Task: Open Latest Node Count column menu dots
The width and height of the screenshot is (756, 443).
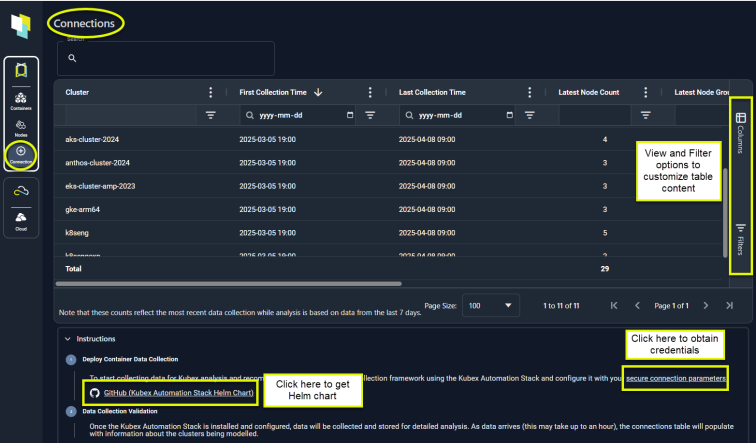Action: [x=646, y=93]
